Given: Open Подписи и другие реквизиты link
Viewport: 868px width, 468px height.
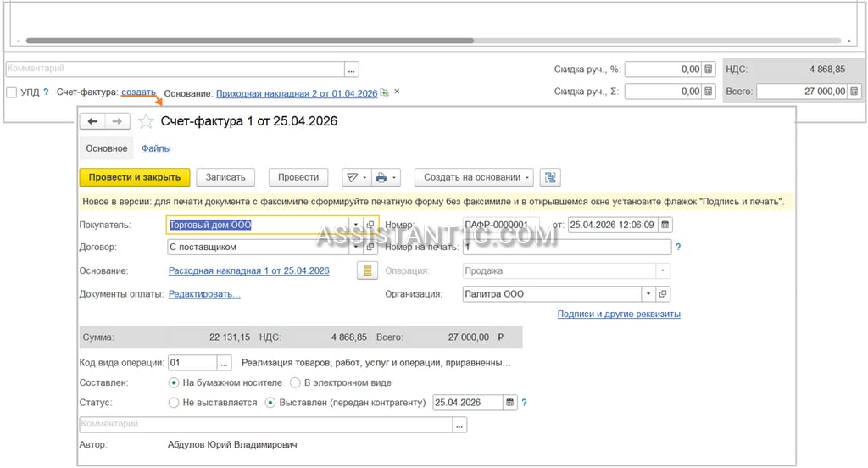Looking at the screenshot, I should click(619, 314).
